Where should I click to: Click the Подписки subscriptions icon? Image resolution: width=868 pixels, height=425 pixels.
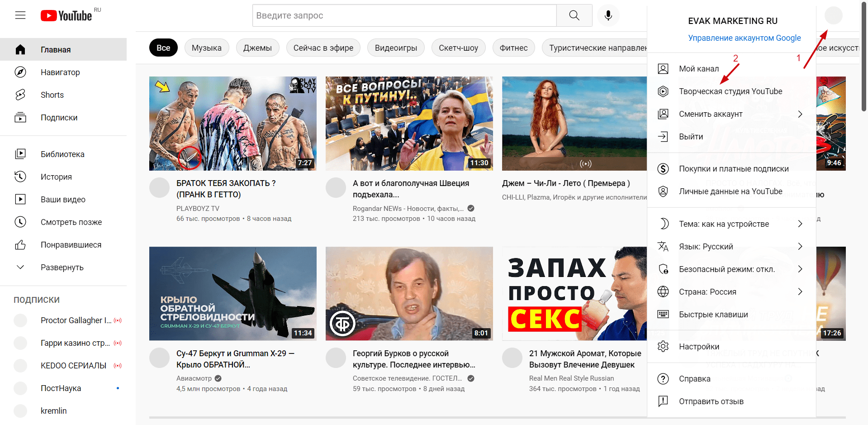click(20, 117)
